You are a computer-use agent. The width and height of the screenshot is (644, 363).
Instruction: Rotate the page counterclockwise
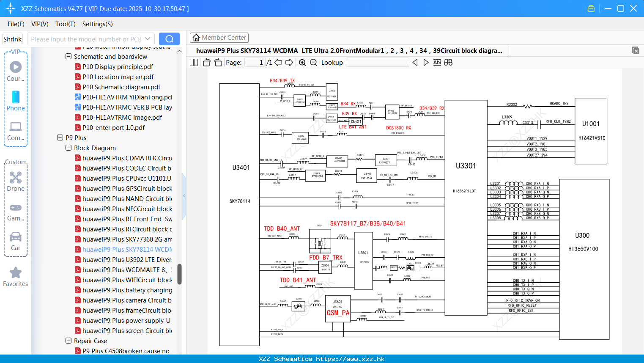pyautogui.click(x=206, y=62)
